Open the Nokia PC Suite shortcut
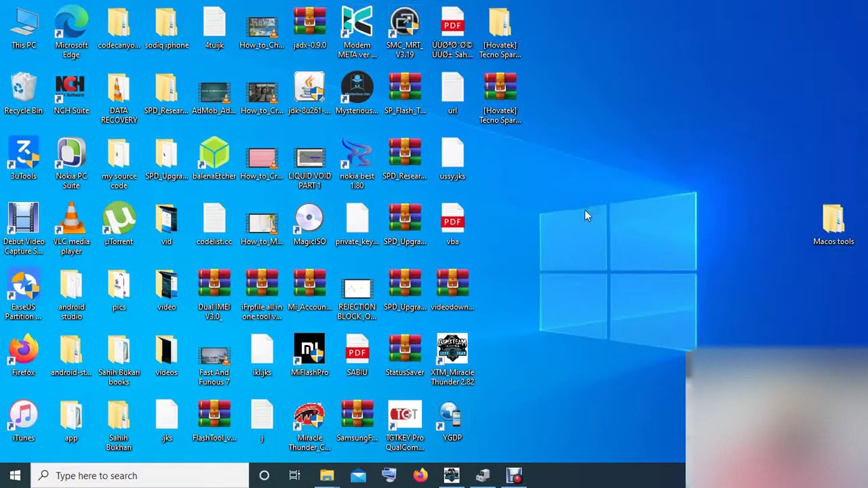The image size is (868, 488). (x=71, y=163)
